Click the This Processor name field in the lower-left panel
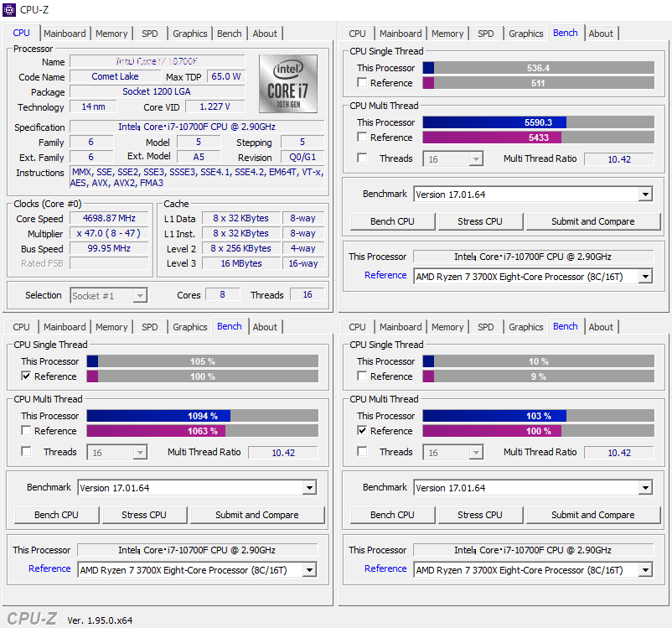Viewport: 672px width, 628px height. point(197,550)
